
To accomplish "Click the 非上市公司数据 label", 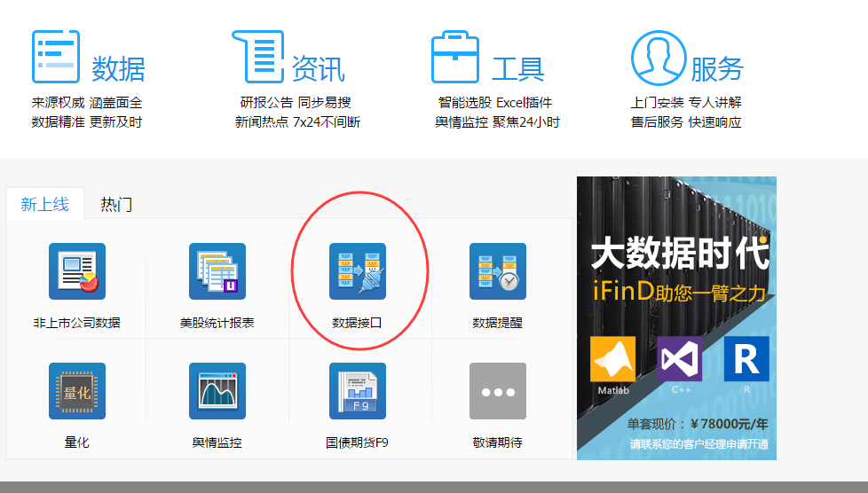I will click(77, 323).
